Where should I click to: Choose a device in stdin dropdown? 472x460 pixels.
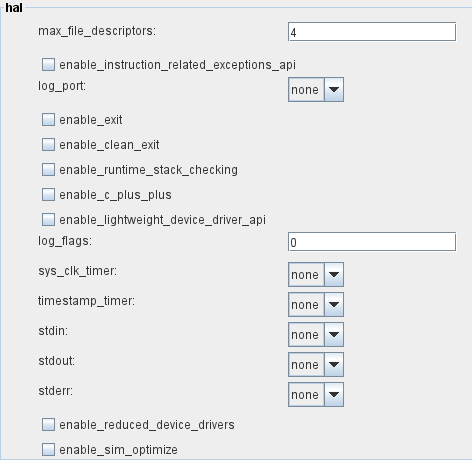(x=316, y=335)
